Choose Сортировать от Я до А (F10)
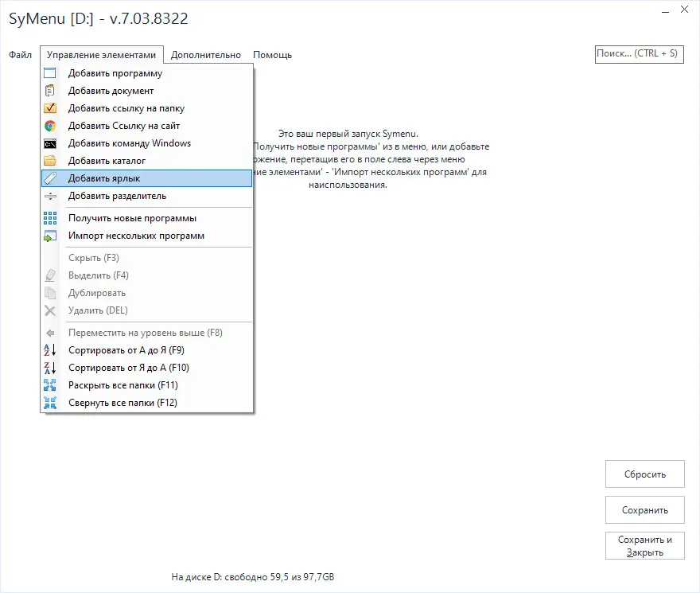The image size is (700, 593). [x=147, y=367]
